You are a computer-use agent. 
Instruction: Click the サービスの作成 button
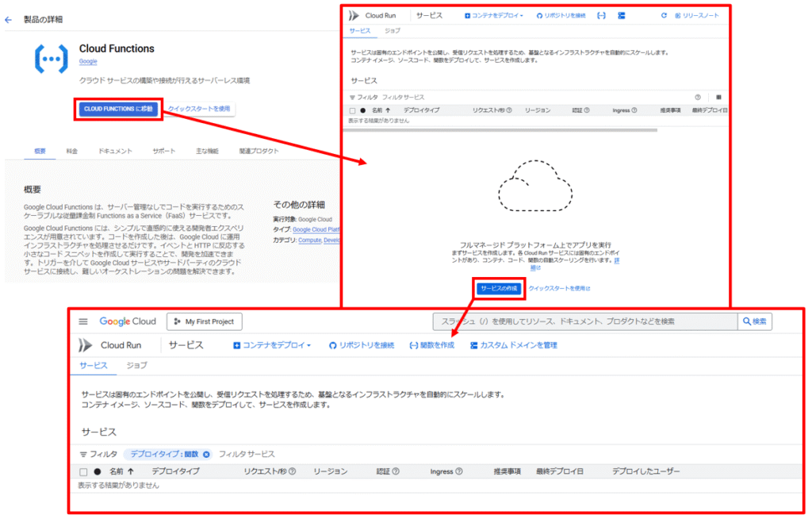click(499, 288)
